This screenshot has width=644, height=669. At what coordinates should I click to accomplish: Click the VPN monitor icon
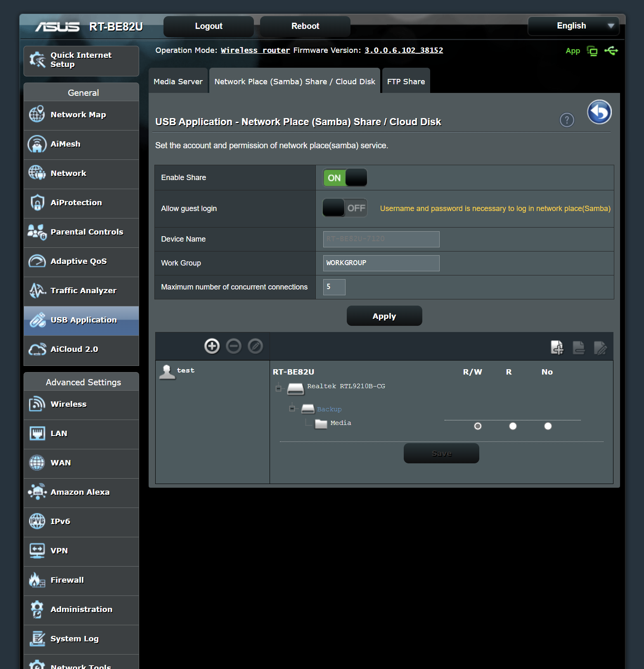pyautogui.click(x=37, y=550)
